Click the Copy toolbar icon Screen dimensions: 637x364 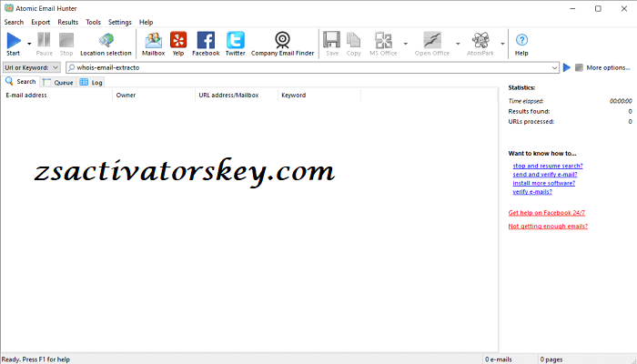click(x=353, y=40)
